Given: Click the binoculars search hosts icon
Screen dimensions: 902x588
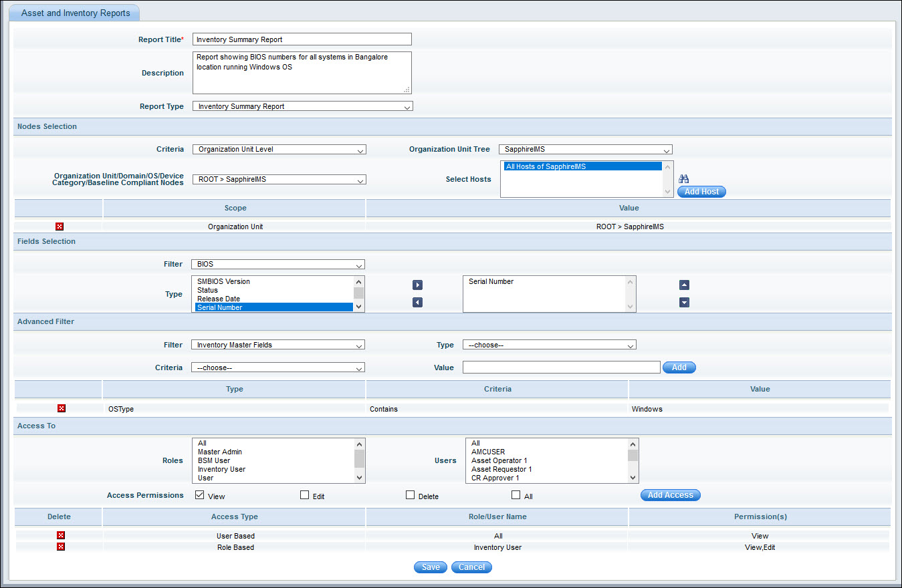Looking at the screenshot, I should point(683,178).
